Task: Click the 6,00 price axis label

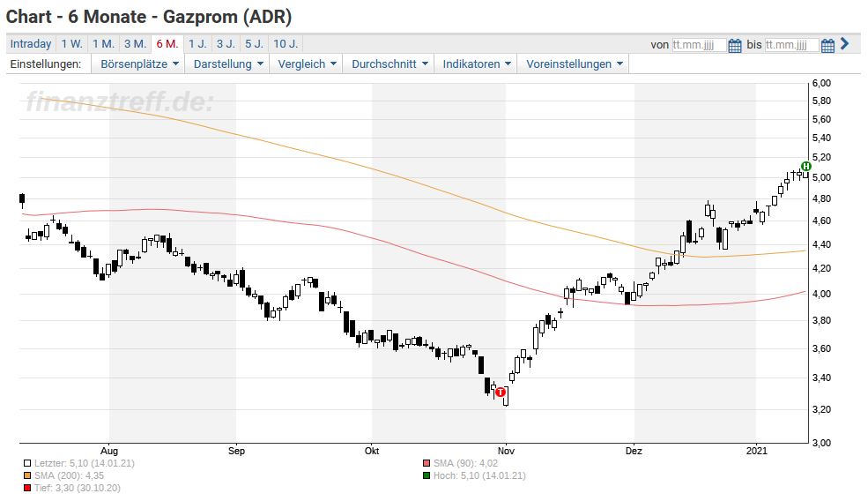Action: [x=821, y=83]
